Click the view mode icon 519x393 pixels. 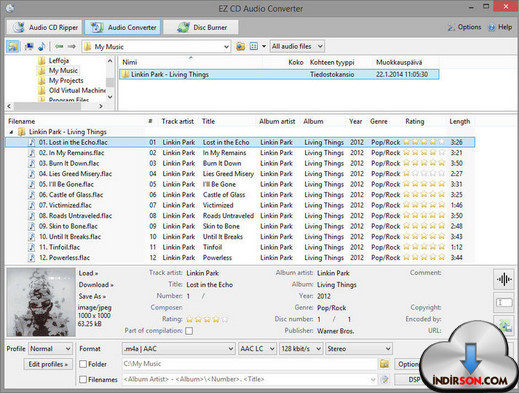254,46
